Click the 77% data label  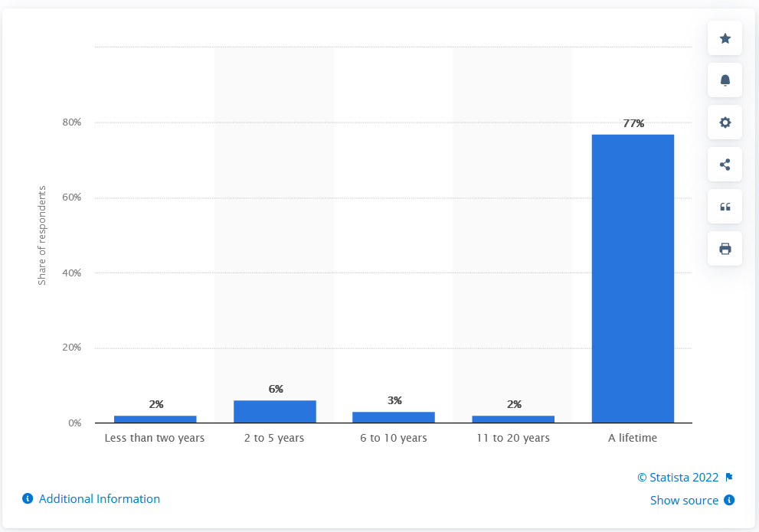[x=633, y=123]
